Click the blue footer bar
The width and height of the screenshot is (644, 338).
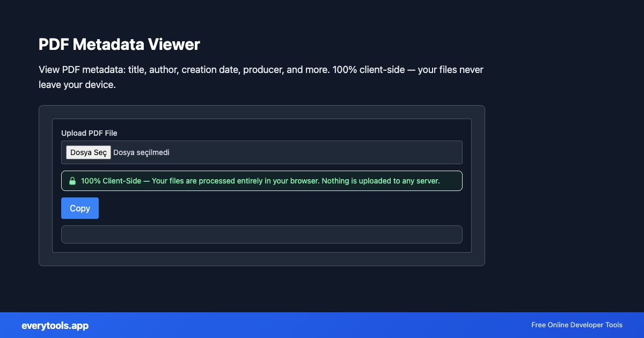click(x=322, y=325)
